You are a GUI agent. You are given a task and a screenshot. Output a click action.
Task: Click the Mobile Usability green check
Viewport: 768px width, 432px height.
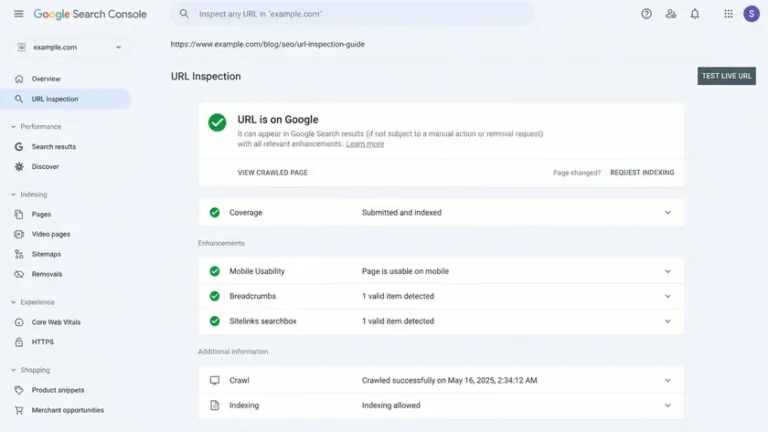(215, 271)
